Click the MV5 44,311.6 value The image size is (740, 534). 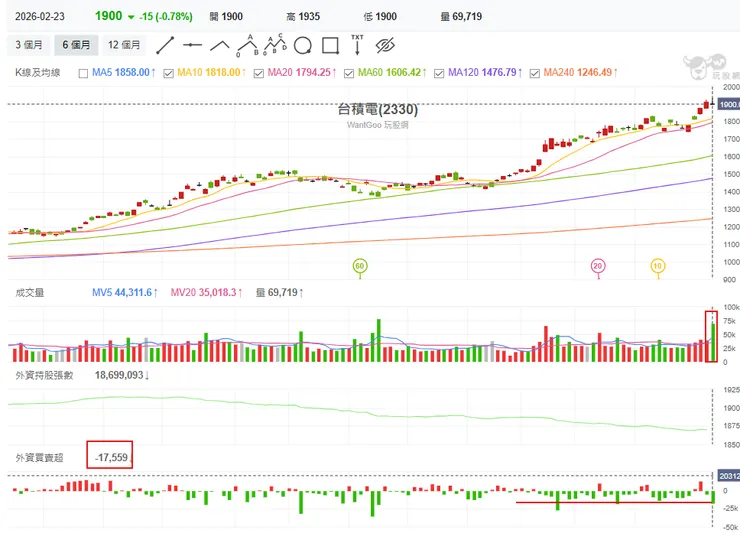click(125, 292)
